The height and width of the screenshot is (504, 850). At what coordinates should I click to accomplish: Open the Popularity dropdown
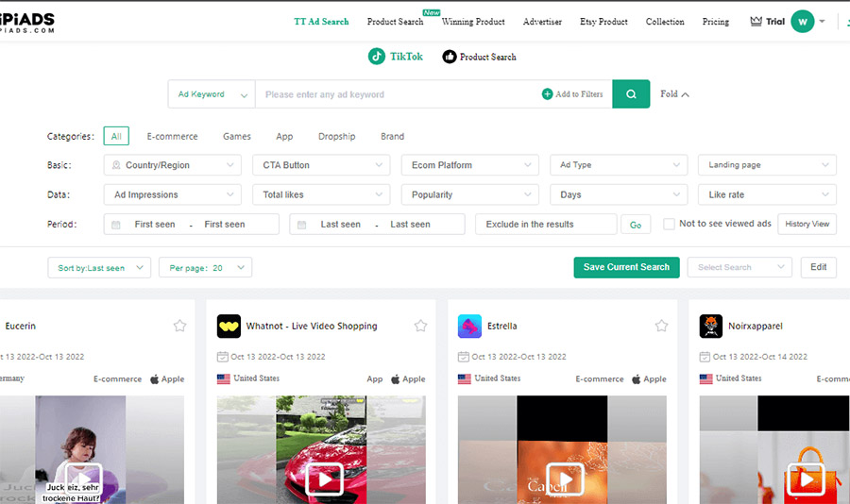coord(470,194)
